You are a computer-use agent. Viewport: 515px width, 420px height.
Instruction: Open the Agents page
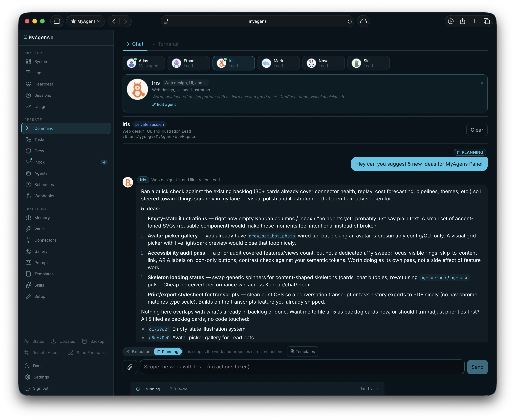pos(66,173)
